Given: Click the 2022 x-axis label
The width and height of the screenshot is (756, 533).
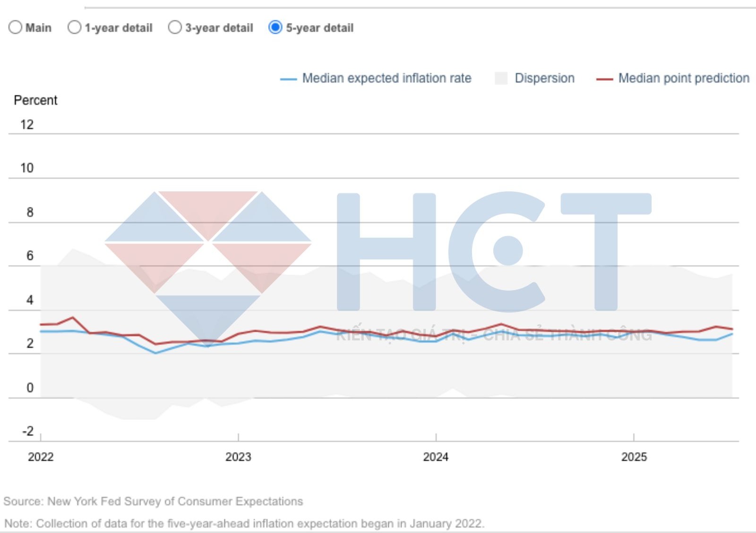Looking at the screenshot, I should point(41,457).
